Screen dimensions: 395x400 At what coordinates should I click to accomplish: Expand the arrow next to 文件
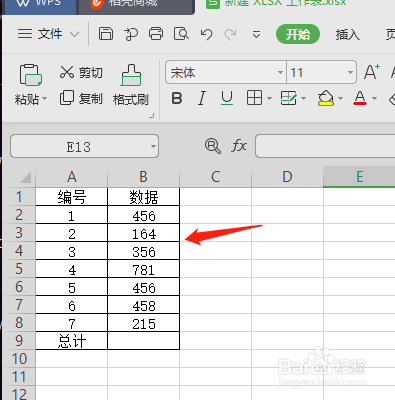pos(75,34)
